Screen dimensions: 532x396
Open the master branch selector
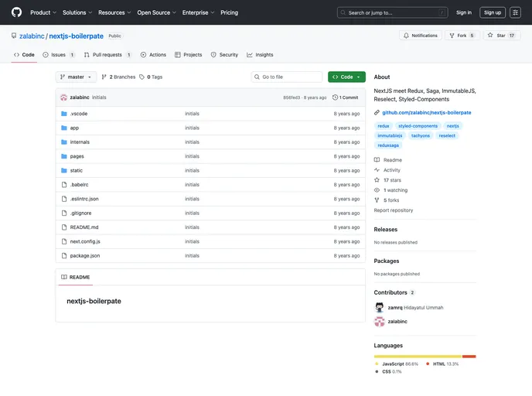[76, 77]
